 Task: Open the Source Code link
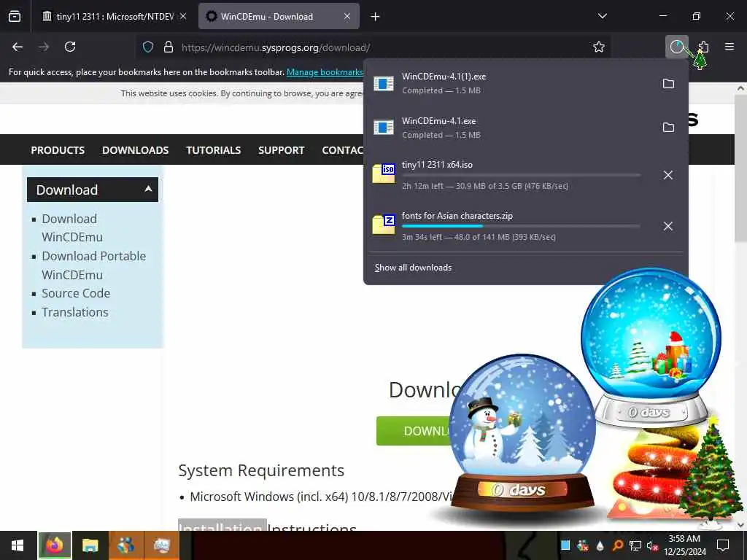click(x=76, y=293)
